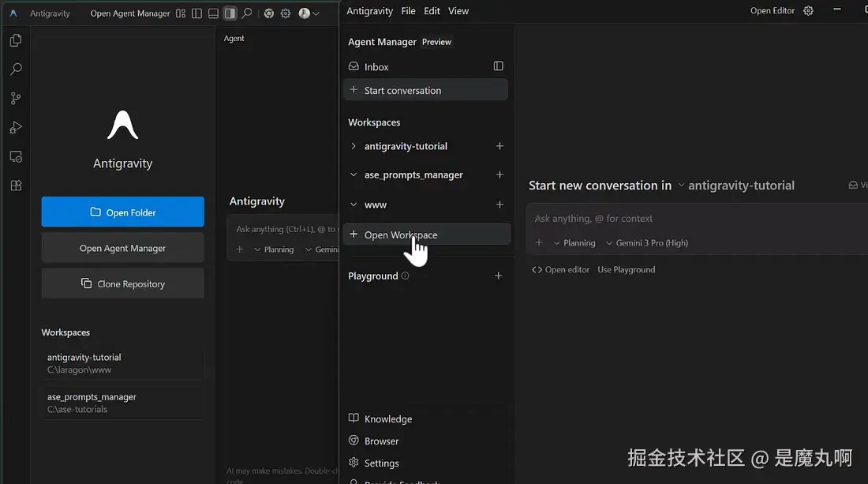The image size is (868, 484).
Task: Open Planning mode dropdown in editor agent panel
Action: point(274,250)
